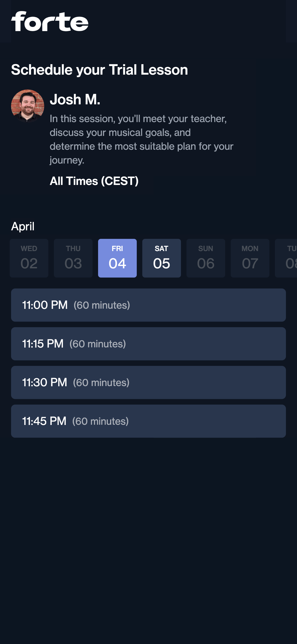Switch to Saturday 05
Image resolution: width=297 pixels, height=644 pixels.
click(161, 258)
